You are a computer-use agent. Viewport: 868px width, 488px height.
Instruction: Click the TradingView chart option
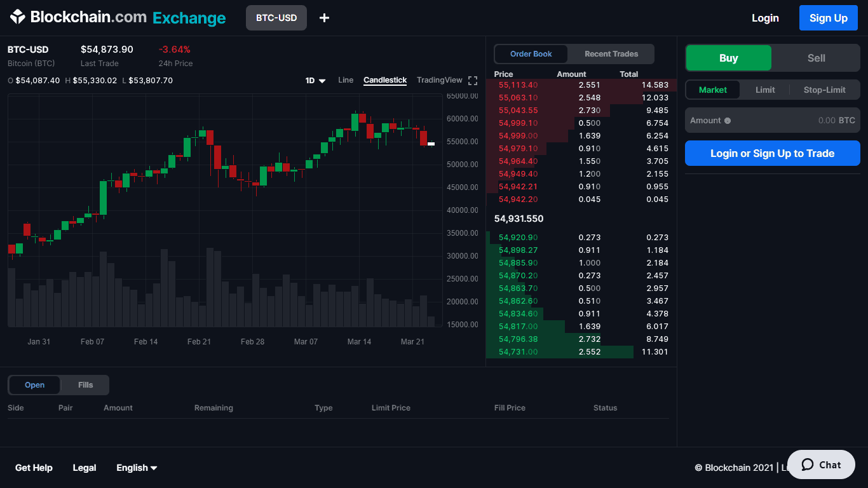pyautogui.click(x=439, y=80)
